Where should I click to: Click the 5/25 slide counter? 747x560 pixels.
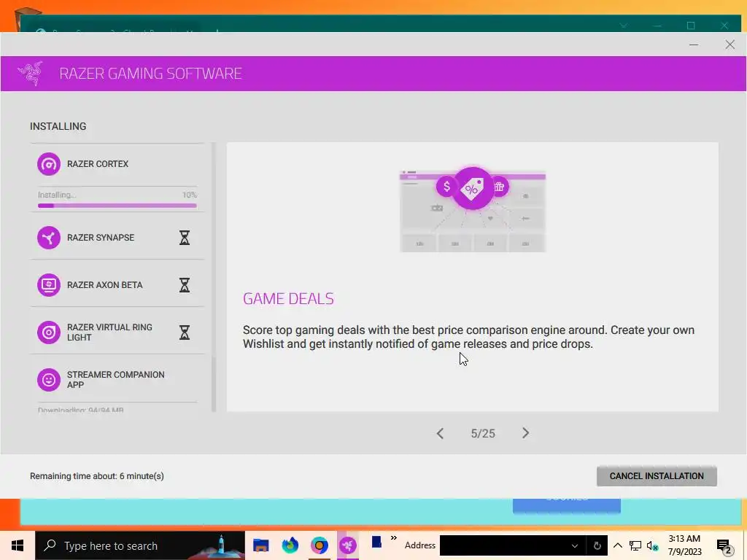click(483, 433)
